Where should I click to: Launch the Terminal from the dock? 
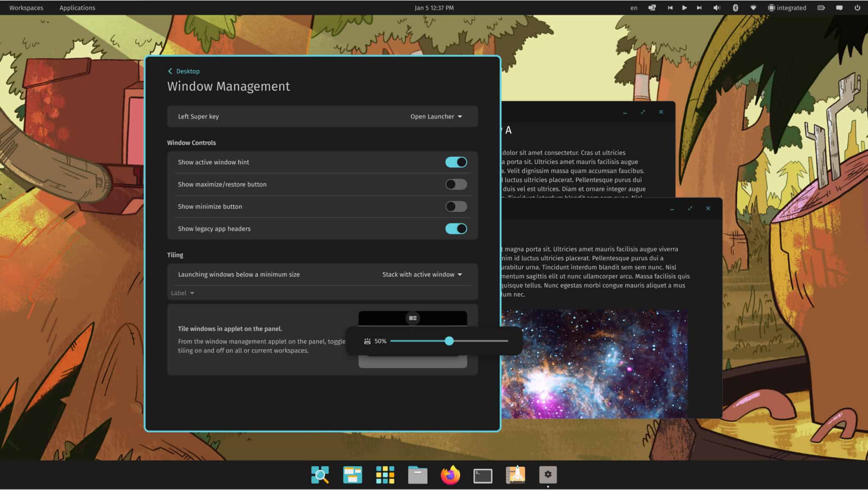point(483,475)
